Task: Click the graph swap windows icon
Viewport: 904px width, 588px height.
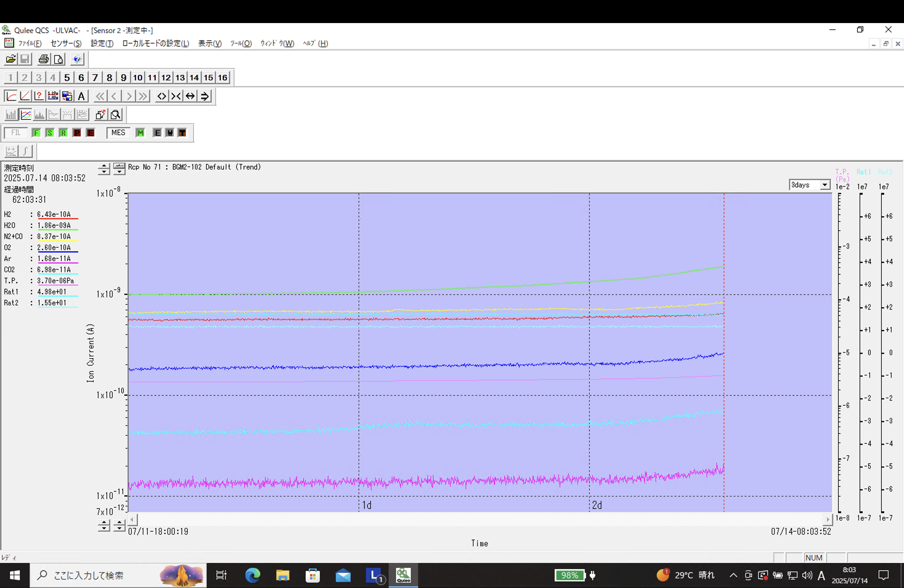Action: click(x=67, y=96)
